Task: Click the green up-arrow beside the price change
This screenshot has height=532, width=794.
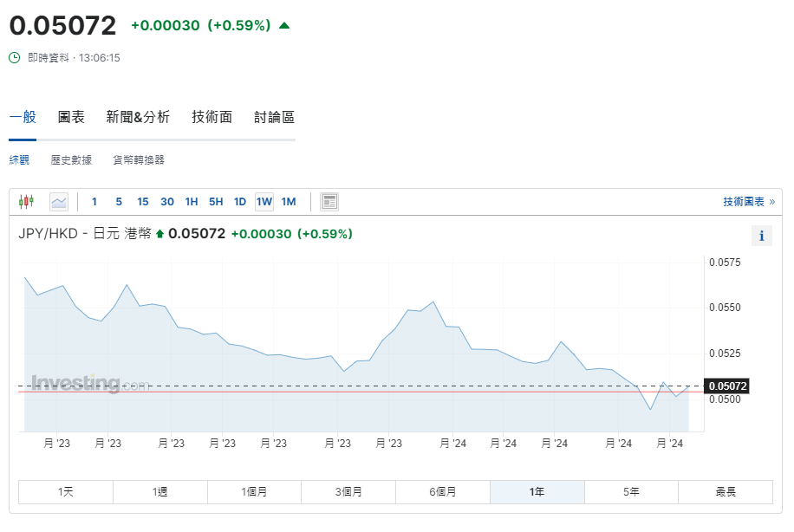Action: pyautogui.click(x=283, y=25)
